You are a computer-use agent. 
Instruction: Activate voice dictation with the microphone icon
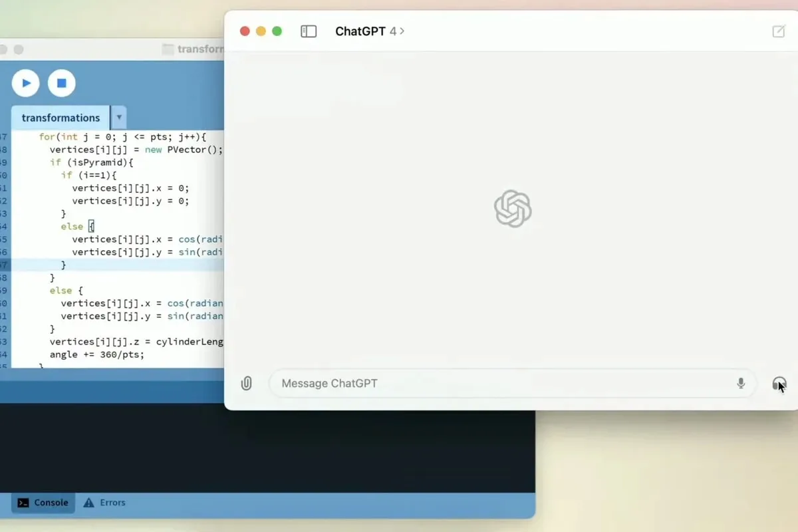click(x=740, y=383)
